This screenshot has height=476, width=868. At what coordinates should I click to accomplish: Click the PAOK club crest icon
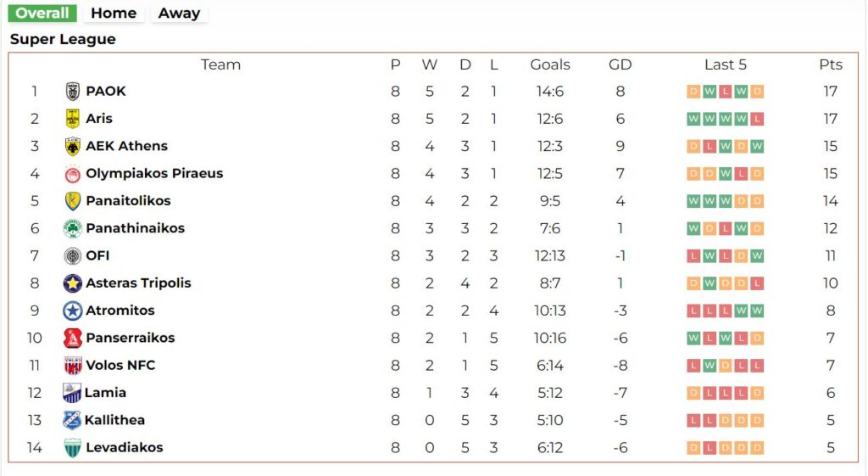pyautogui.click(x=73, y=92)
